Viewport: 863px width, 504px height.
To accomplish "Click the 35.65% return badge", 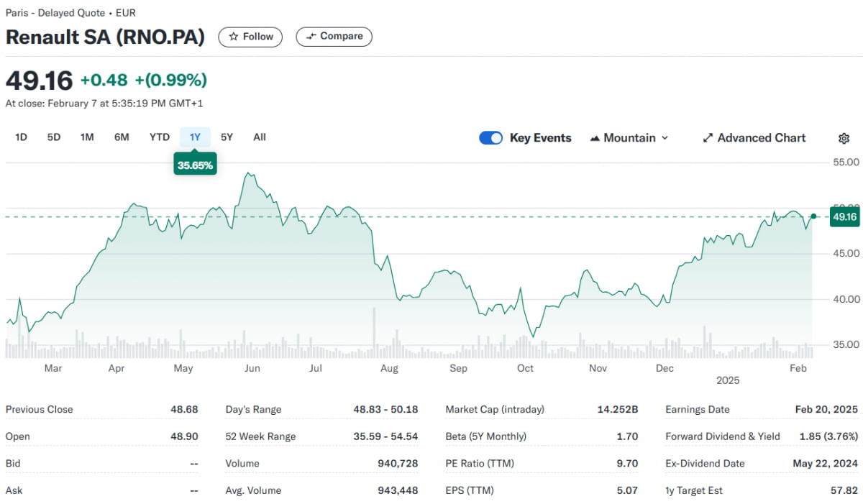I will pos(195,165).
